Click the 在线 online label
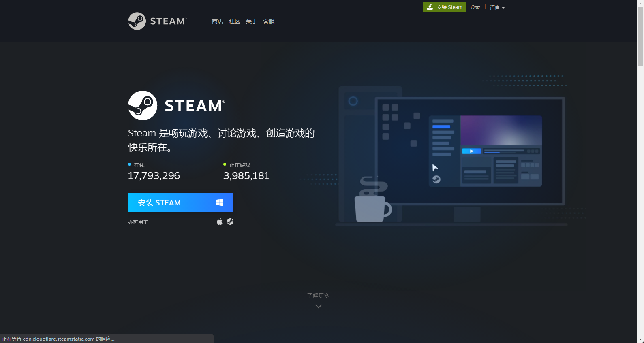 [x=139, y=165]
